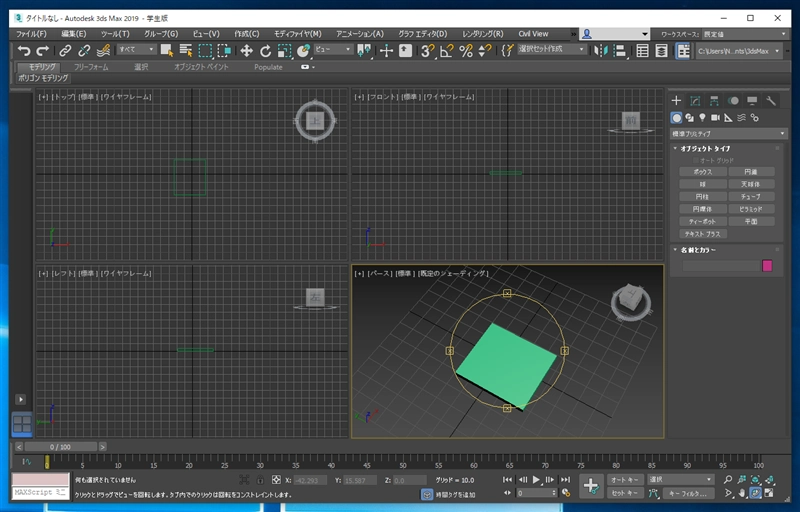Toggle Keyboard Shortcut Override icon
Image resolution: width=800 pixels, height=512 pixels.
(x=406, y=50)
